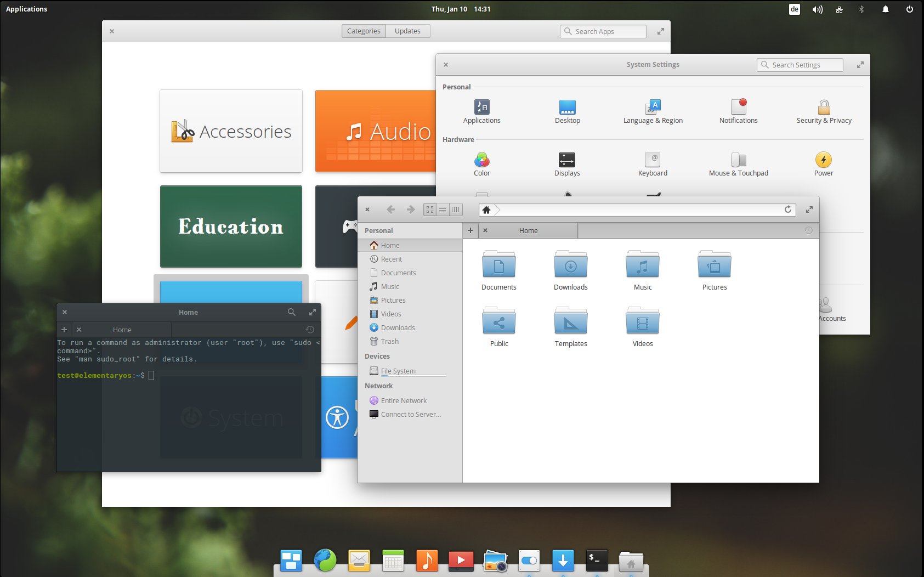The width and height of the screenshot is (924, 577).
Task: Open the Downloads folder icon
Action: click(x=570, y=265)
